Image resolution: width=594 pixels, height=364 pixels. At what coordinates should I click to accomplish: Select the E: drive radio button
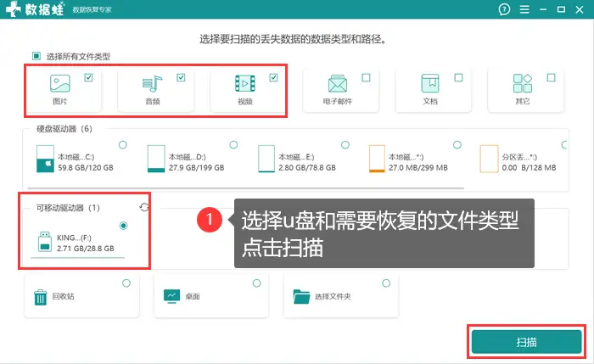[345, 145]
